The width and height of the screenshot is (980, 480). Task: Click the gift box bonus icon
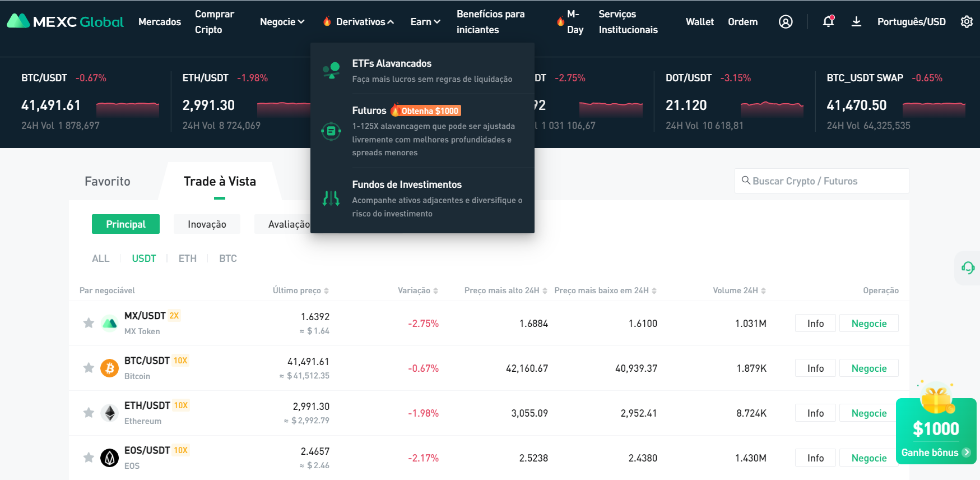[936, 398]
